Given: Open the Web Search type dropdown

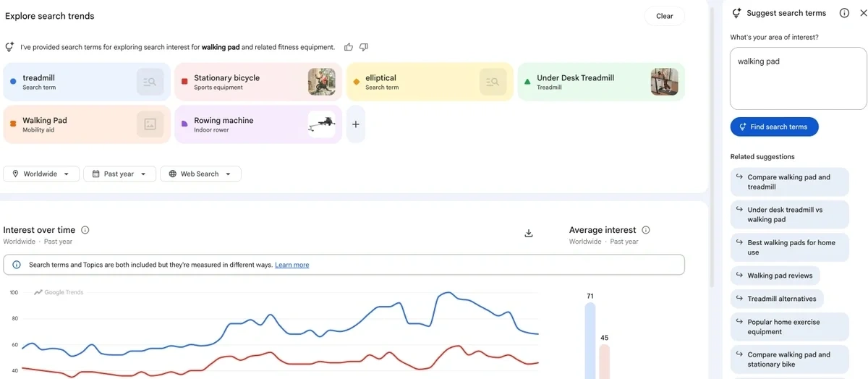Looking at the screenshot, I should [x=200, y=174].
